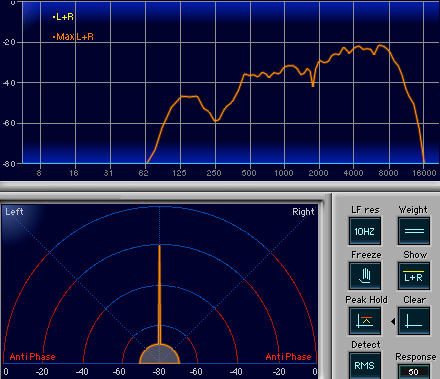Click the Peak Hold graph icon
This screenshot has width=440, height=379.
click(x=365, y=321)
